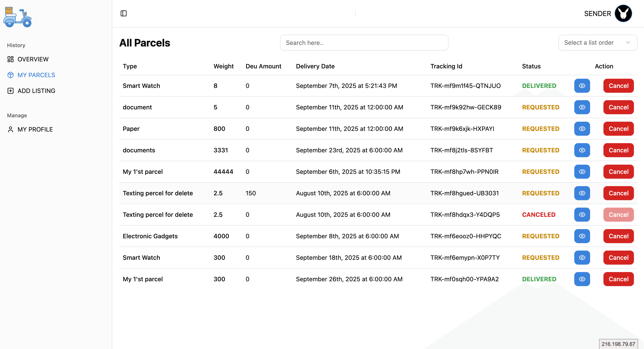View the canceled parcel details
644x349 pixels.
(x=582, y=215)
